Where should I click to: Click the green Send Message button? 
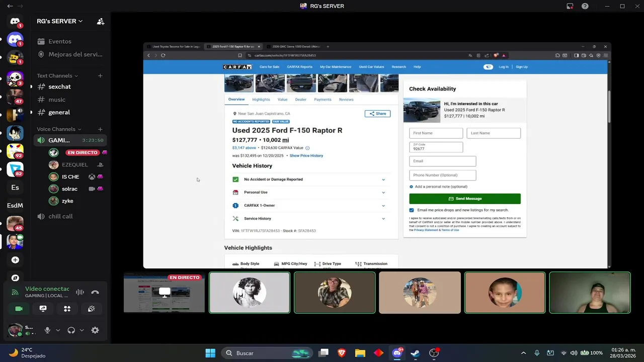point(465,199)
